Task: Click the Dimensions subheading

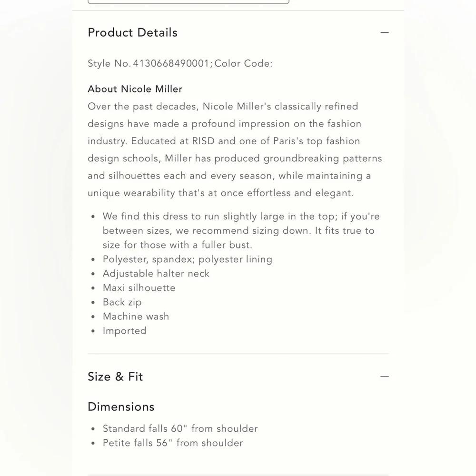Action: pyautogui.click(x=121, y=407)
